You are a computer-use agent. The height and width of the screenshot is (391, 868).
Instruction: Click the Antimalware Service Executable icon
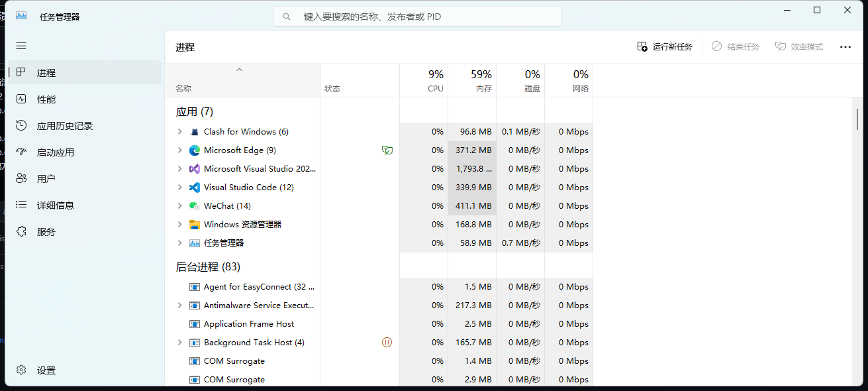coord(195,306)
